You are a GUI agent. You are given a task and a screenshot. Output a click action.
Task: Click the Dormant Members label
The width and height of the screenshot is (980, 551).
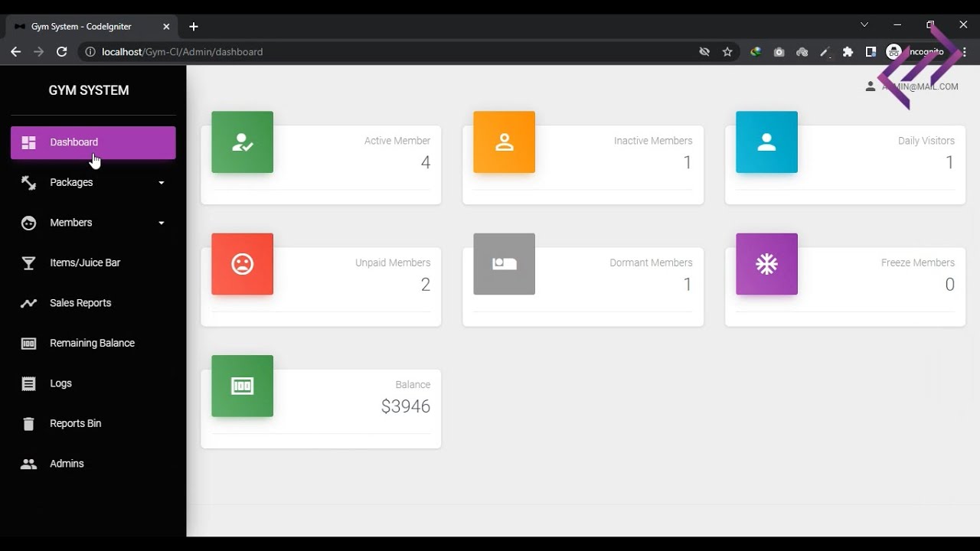[x=651, y=262]
